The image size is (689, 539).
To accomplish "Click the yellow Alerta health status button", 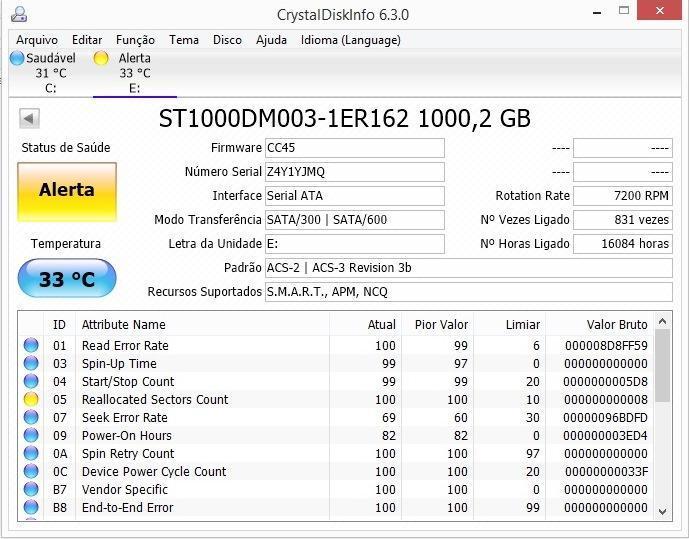I will (67, 190).
